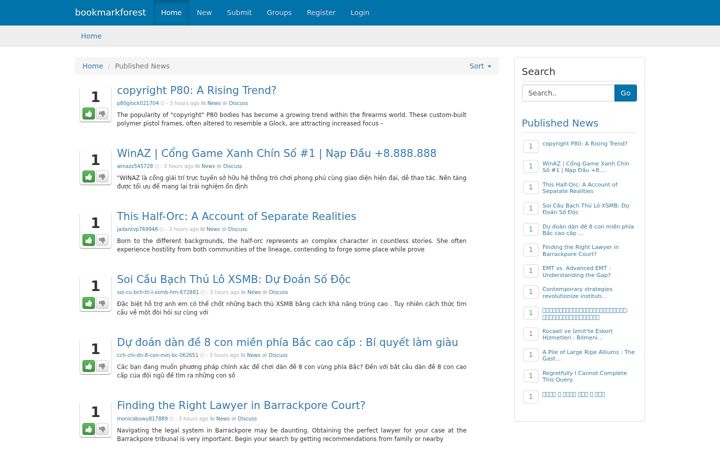This screenshot has width=720, height=450.
Task: Click inside the Search input field
Action: (x=568, y=93)
